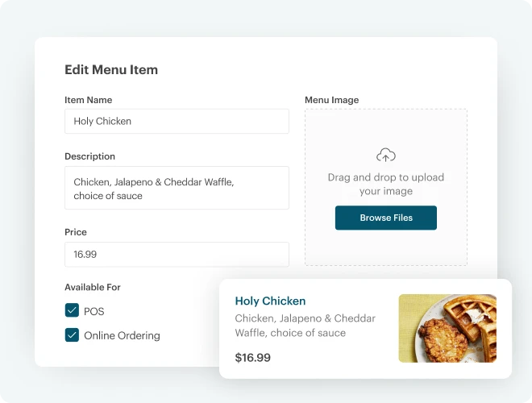Viewport: 532px width, 403px height.
Task: Click the Menu Image label
Action: click(331, 100)
